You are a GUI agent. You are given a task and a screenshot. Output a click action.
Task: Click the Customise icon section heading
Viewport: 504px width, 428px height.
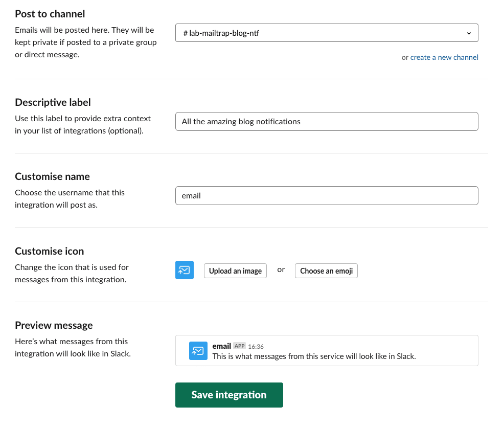point(49,251)
